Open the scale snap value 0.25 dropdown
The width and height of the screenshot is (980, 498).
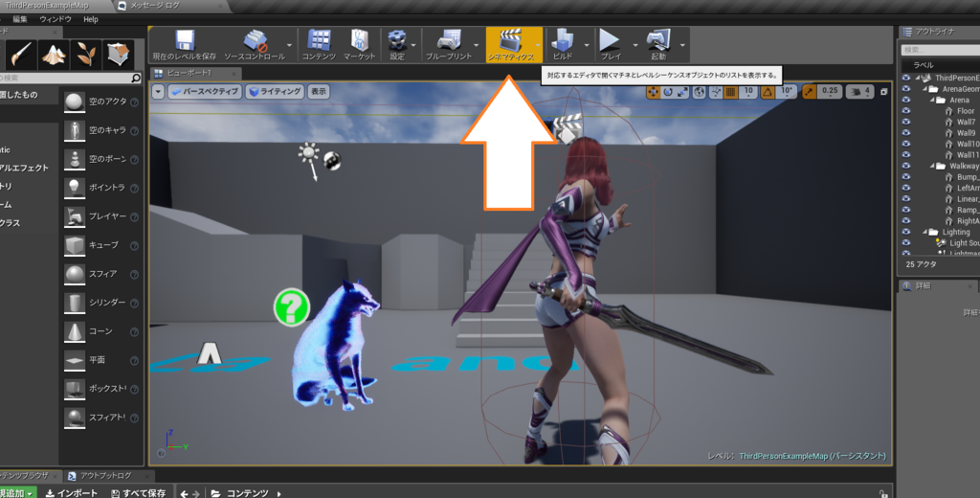tap(830, 91)
